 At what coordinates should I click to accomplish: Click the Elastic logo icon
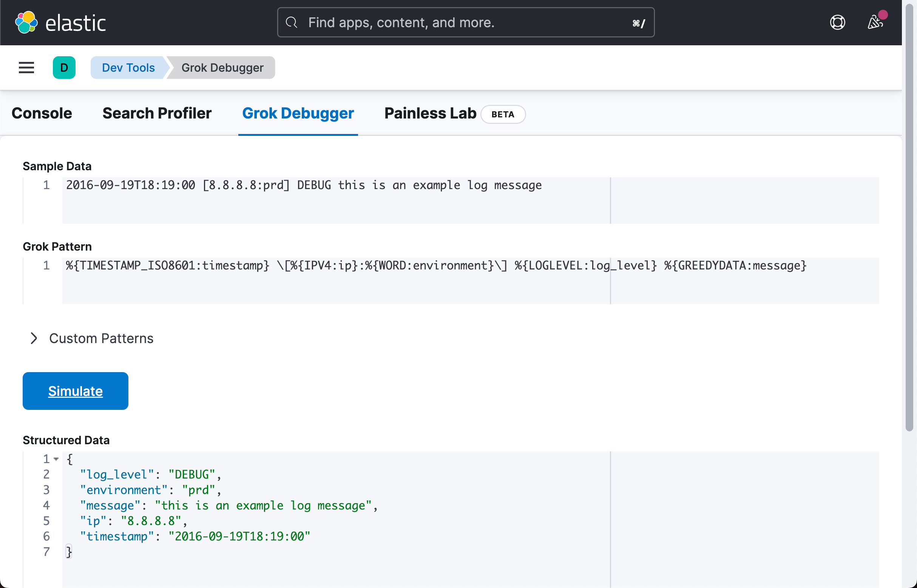(26, 23)
